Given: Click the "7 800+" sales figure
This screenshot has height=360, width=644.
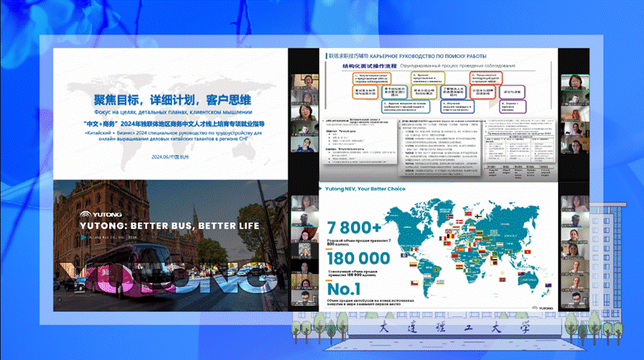Looking at the screenshot, I should pos(355,227).
